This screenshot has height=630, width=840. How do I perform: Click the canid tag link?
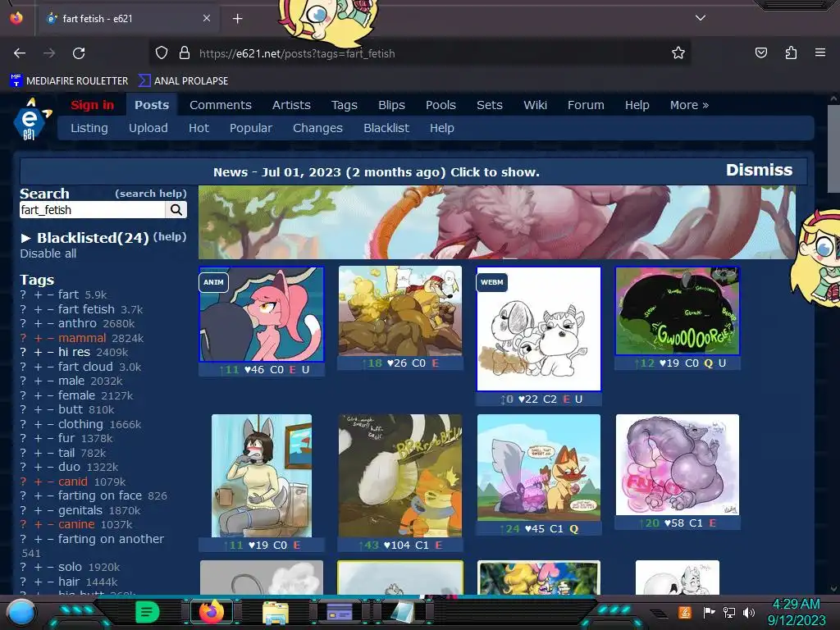tap(73, 482)
